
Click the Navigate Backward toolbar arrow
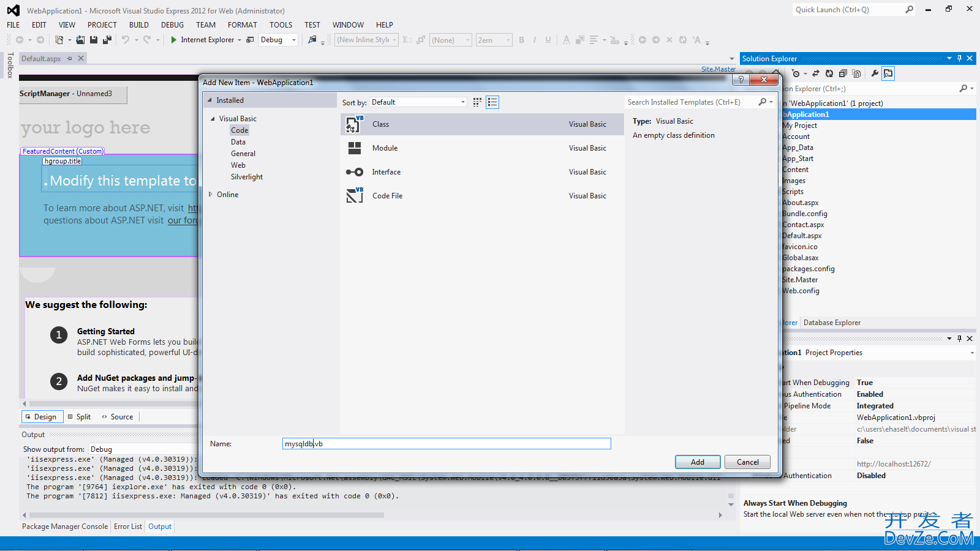(20, 40)
